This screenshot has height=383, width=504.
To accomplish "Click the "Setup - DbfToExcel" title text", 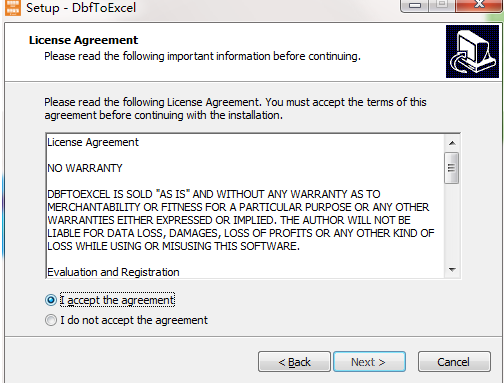I will (x=81, y=8).
